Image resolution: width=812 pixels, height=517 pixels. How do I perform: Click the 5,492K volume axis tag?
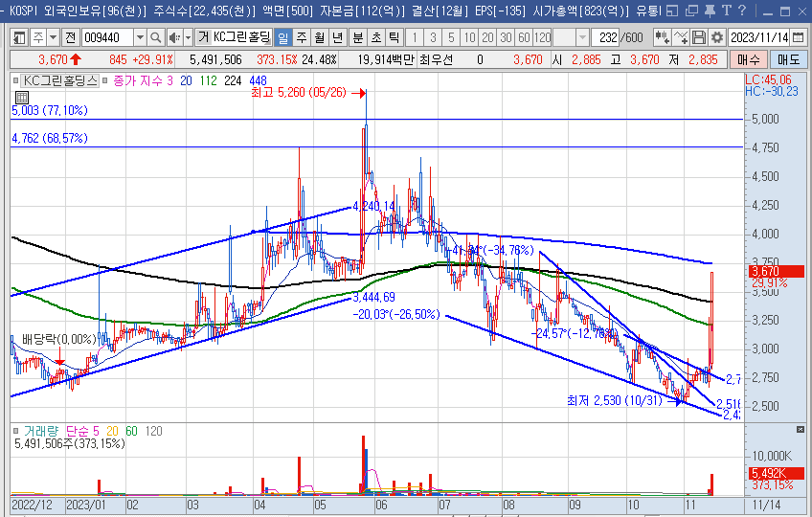click(x=777, y=473)
